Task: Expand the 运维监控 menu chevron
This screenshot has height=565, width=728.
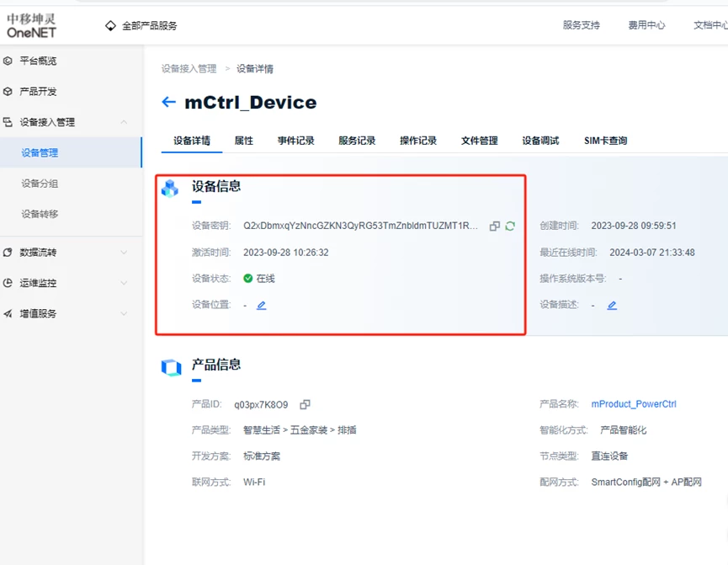Action: click(x=124, y=283)
